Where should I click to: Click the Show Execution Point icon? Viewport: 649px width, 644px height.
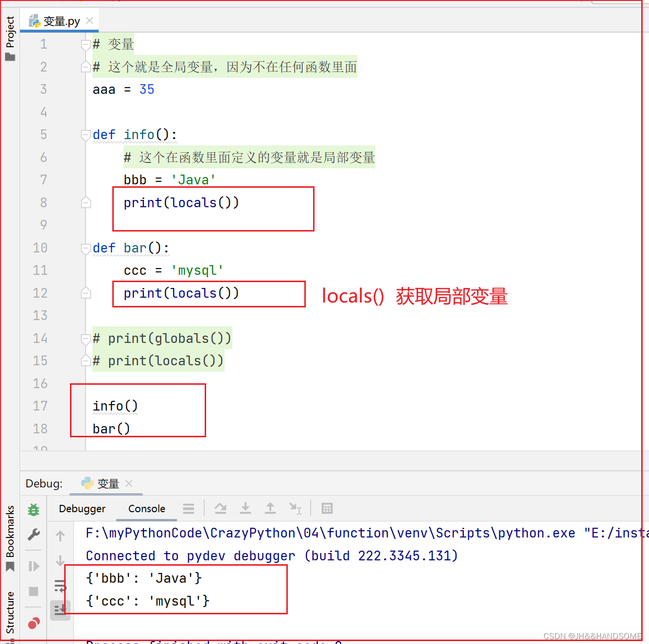[x=189, y=509]
